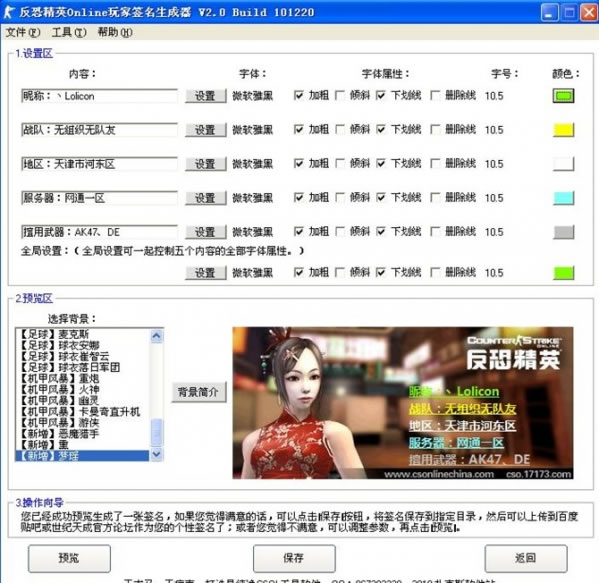Click the 预览 preview button
This screenshot has height=583, width=599.
coord(69,558)
